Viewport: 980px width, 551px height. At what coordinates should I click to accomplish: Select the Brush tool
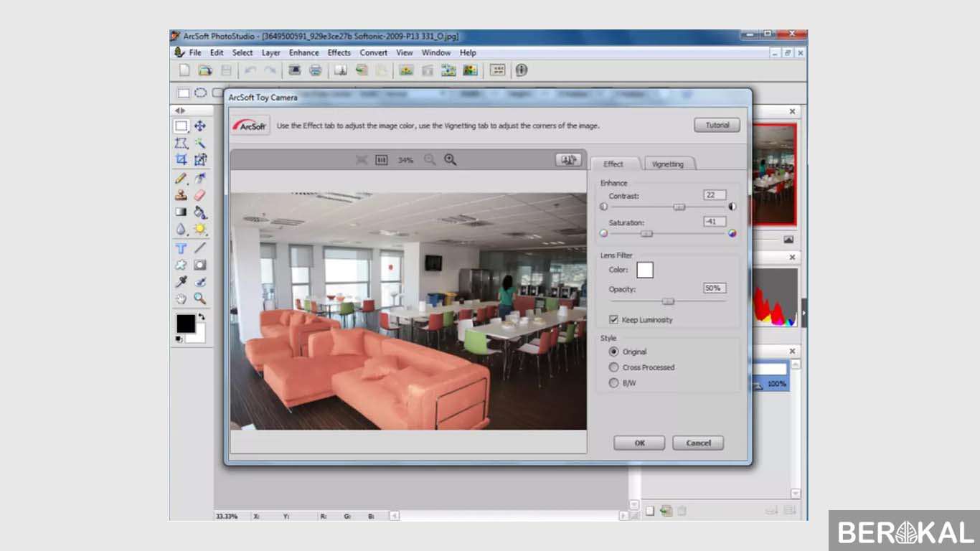point(182,178)
